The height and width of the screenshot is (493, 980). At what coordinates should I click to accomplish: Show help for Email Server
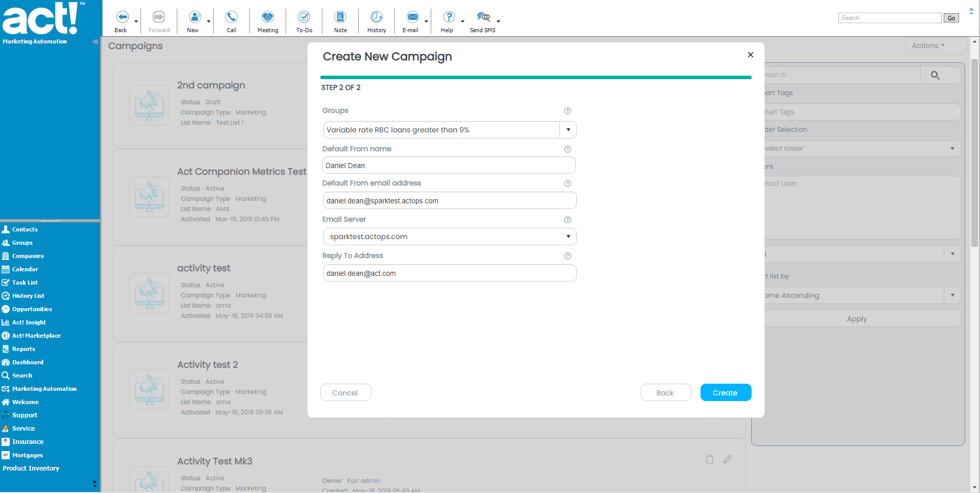tap(567, 220)
